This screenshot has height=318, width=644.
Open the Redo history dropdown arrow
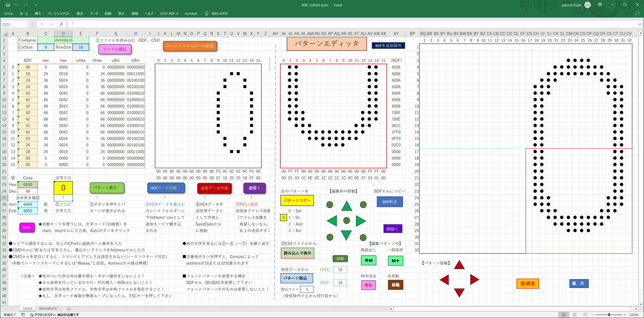30,5
